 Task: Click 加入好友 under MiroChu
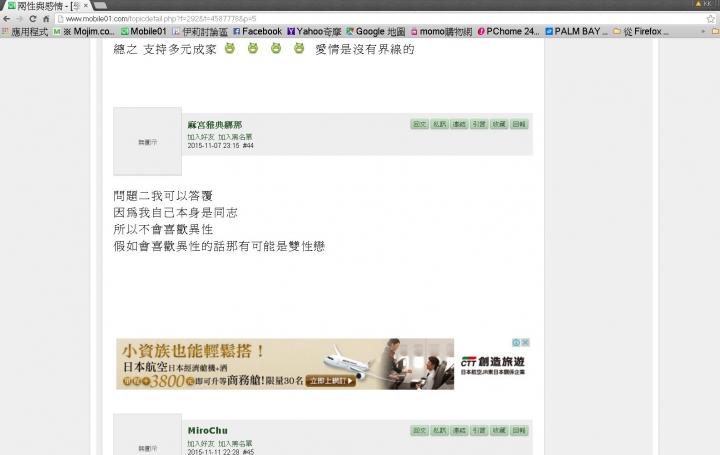[x=201, y=444]
